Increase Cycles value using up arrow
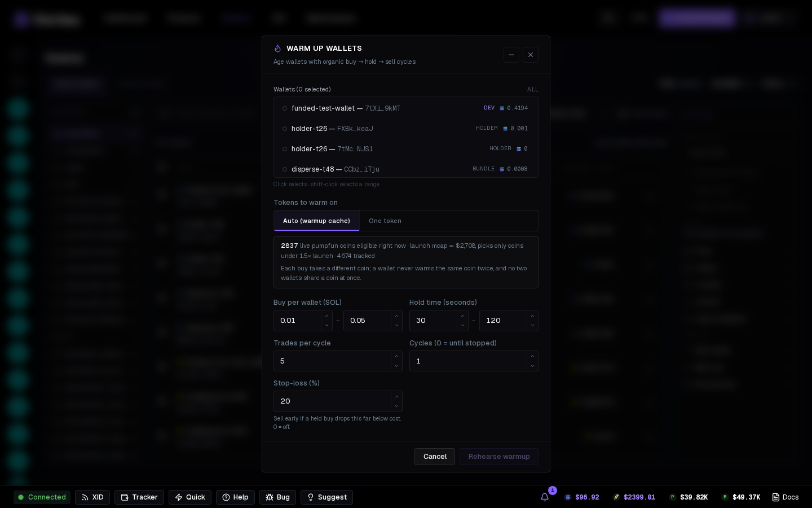 coord(532,356)
